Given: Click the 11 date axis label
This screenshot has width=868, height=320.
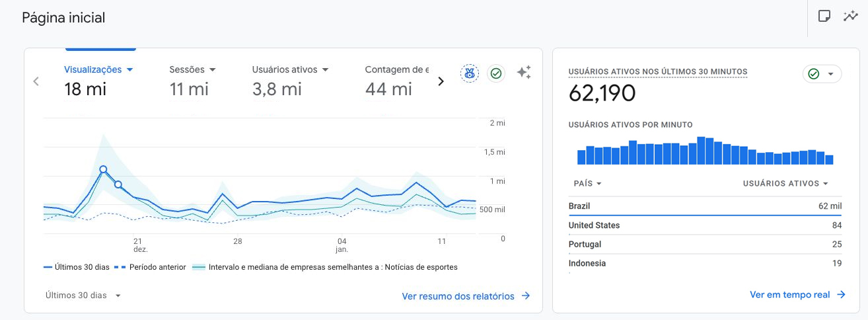Looking at the screenshot, I should (x=443, y=241).
